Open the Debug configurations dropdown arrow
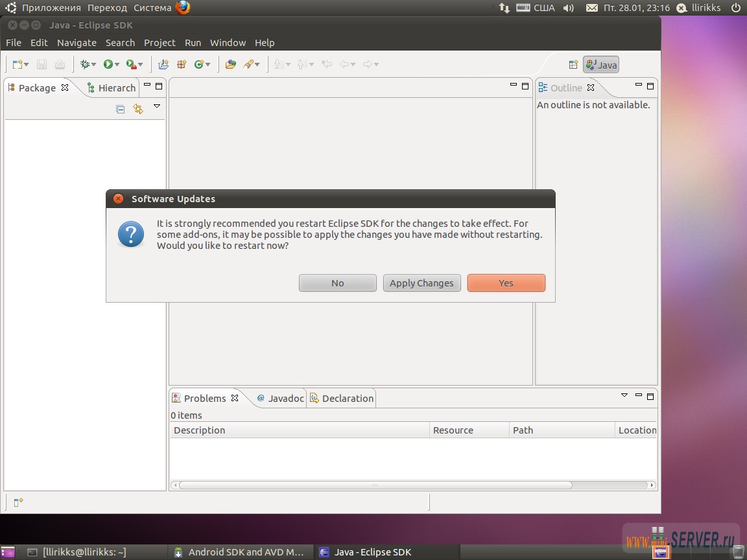 click(x=93, y=65)
